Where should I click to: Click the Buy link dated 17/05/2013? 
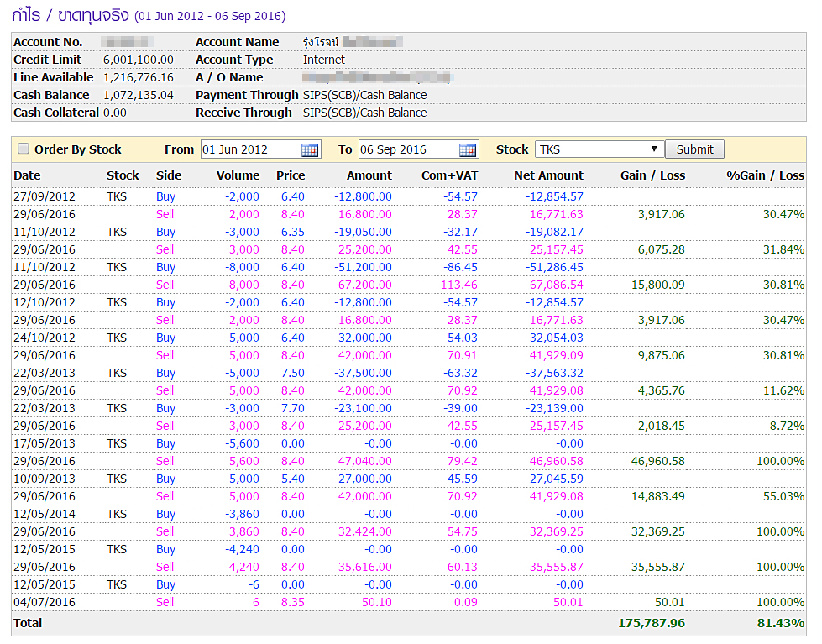pyautogui.click(x=165, y=443)
